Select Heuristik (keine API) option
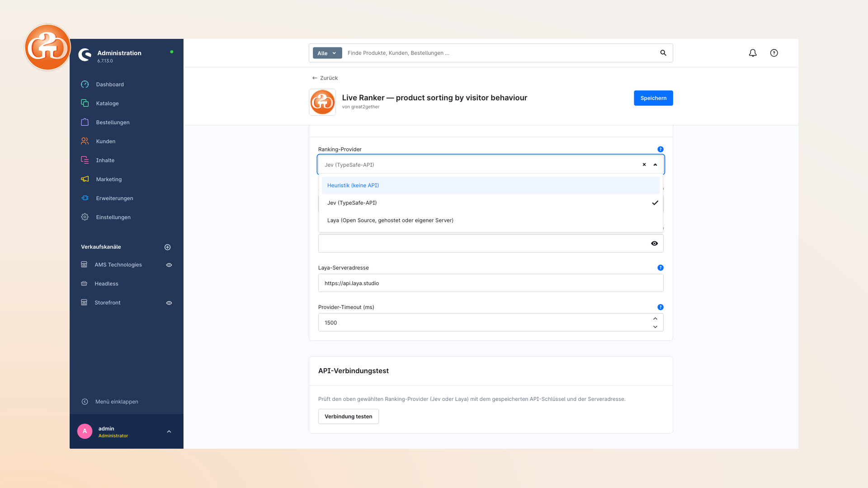 pyautogui.click(x=491, y=185)
